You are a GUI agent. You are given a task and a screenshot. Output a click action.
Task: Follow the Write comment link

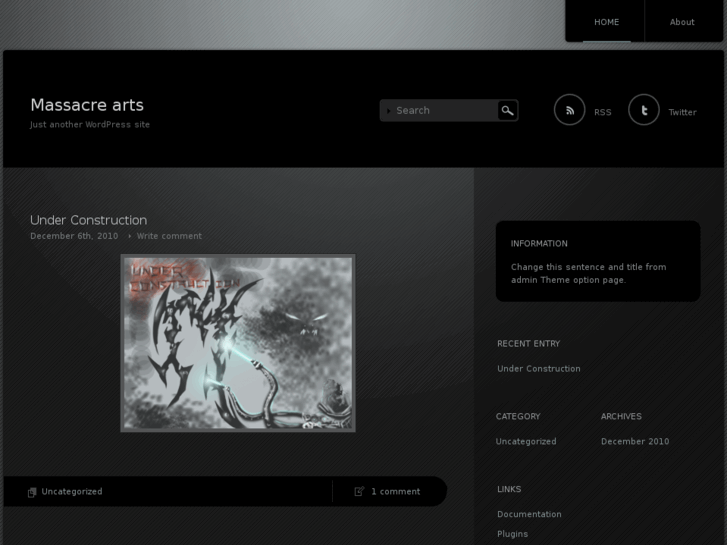pyautogui.click(x=169, y=236)
